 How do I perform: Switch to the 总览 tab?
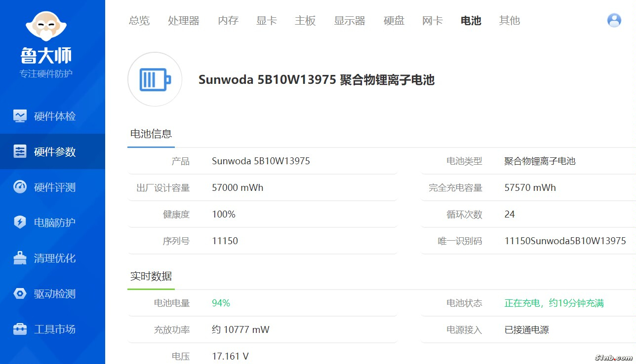(139, 21)
